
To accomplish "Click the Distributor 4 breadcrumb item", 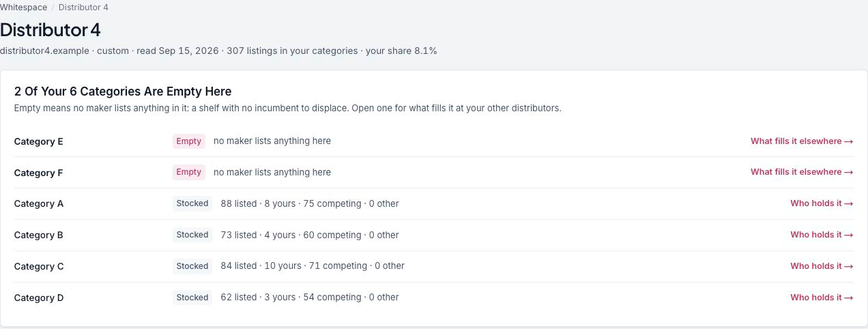I will click(x=83, y=8).
